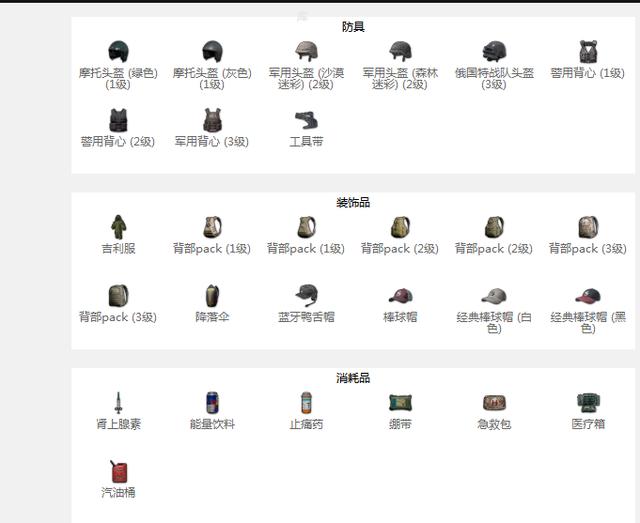Click the 吉利服 ghillie suit icon

click(118, 227)
